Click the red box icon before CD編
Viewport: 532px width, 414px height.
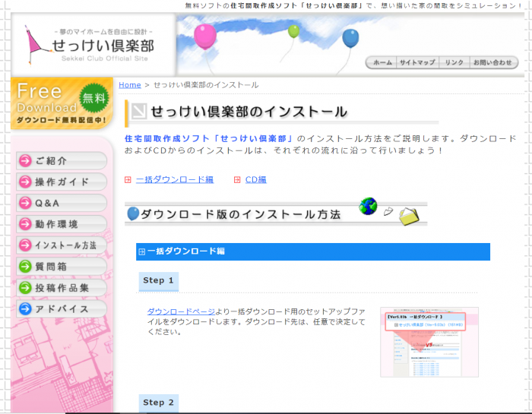click(x=237, y=180)
